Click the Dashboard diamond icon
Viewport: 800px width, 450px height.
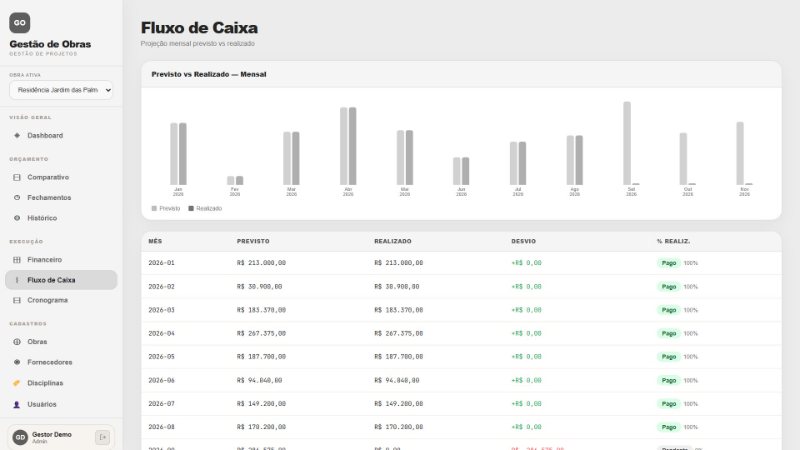17,135
